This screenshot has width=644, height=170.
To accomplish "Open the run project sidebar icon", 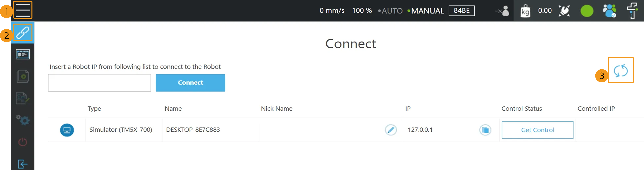I will (23, 76).
